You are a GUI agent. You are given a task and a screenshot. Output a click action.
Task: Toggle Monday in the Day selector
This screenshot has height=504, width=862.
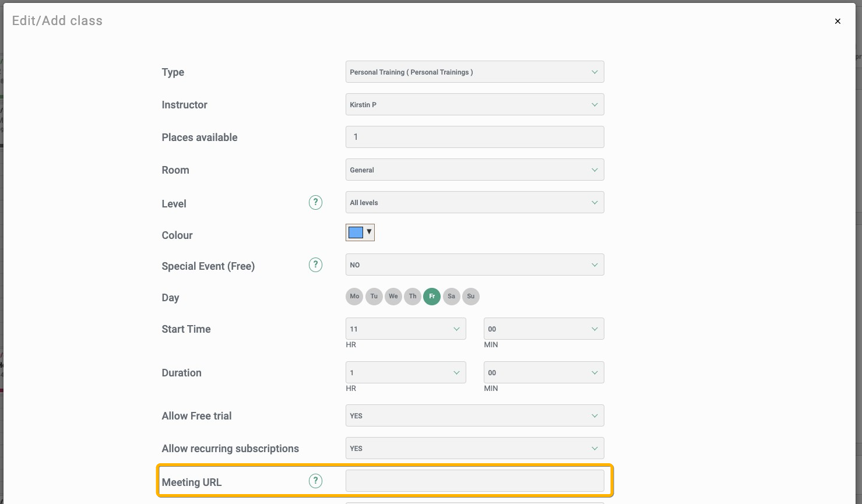click(x=354, y=297)
